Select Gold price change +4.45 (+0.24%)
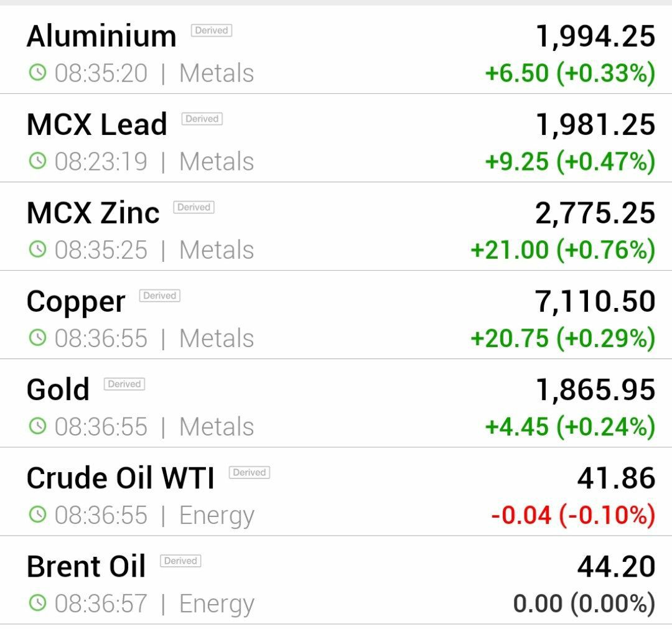 570,427
